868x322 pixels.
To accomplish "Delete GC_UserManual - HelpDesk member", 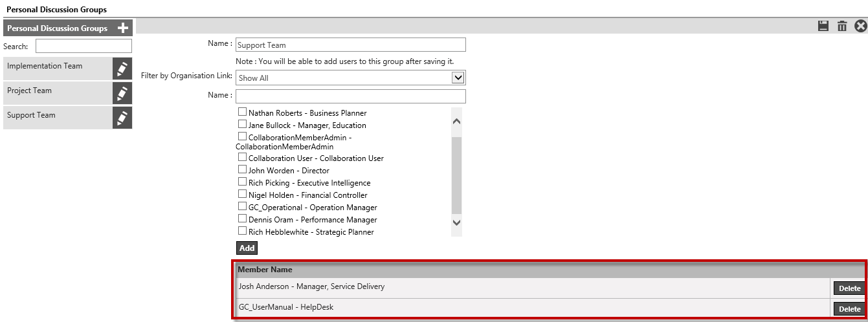I will [x=849, y=309].
